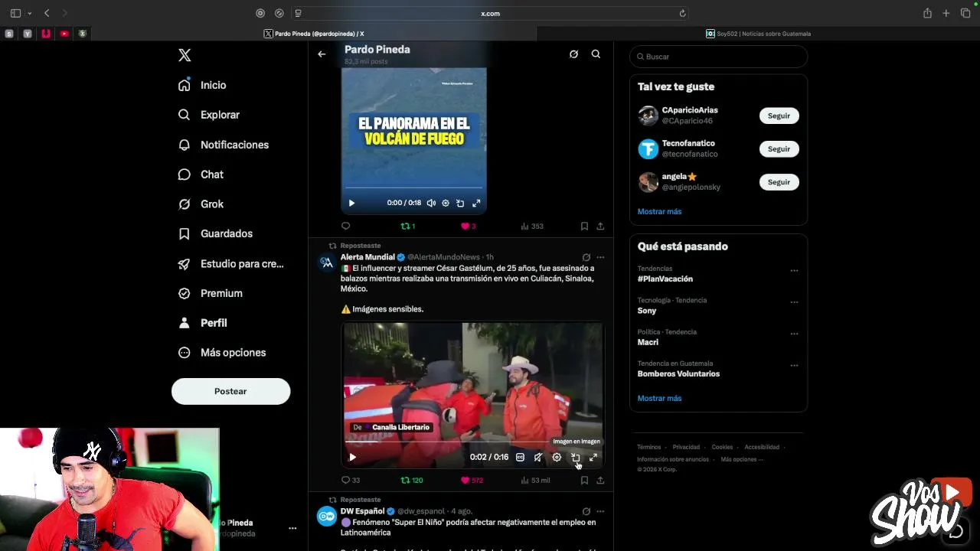View analytics showing 53 mil views
The image size is (980, 551).
click(535, 480)
